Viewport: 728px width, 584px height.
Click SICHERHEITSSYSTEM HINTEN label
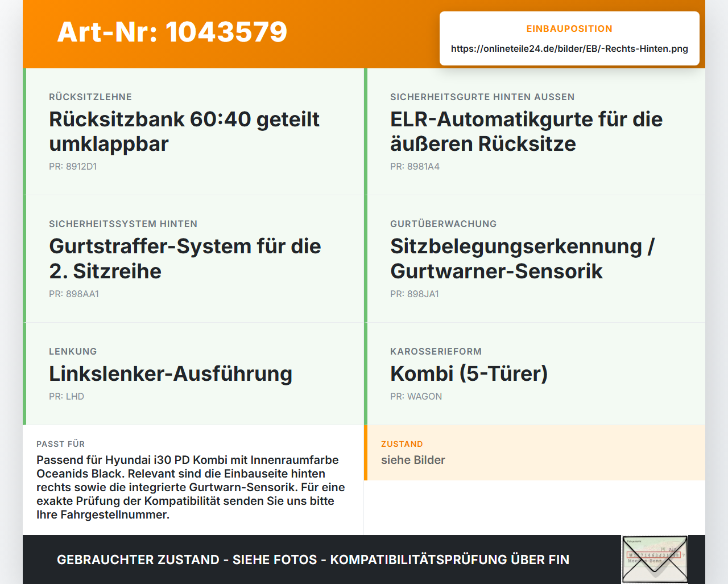pyautogui.click(x=123, y=224)
